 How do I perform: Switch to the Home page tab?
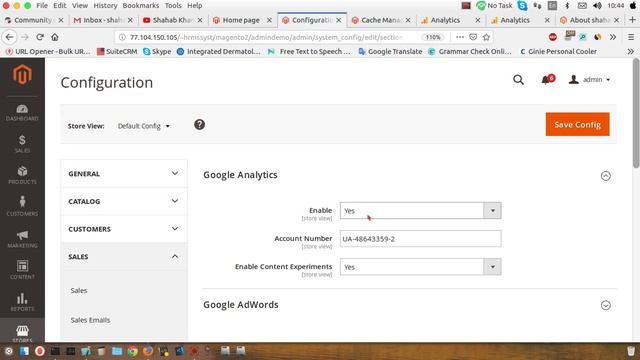[242, 20]
